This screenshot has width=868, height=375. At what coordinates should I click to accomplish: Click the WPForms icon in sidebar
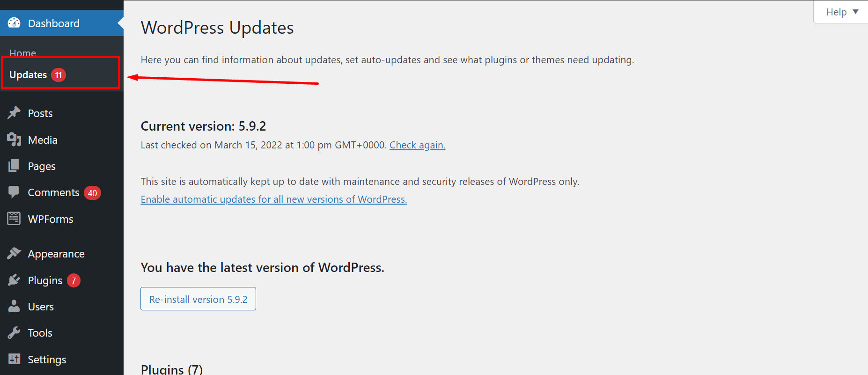[14, 219]
